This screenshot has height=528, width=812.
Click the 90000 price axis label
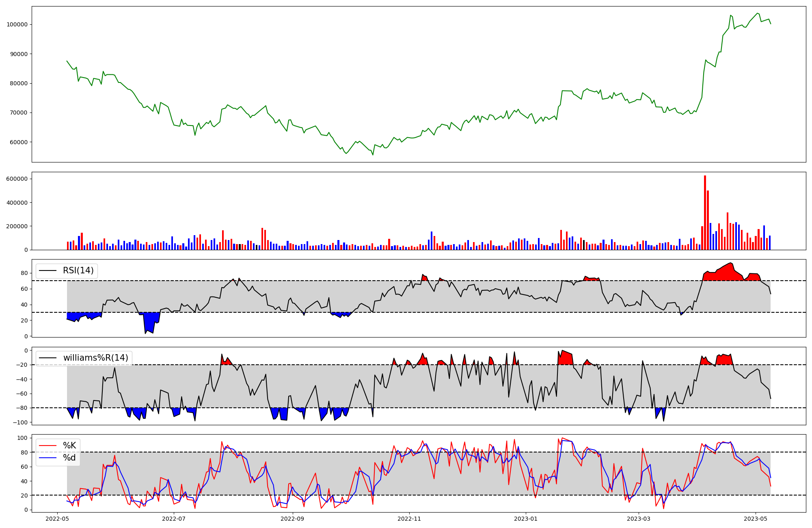point(19,54)
